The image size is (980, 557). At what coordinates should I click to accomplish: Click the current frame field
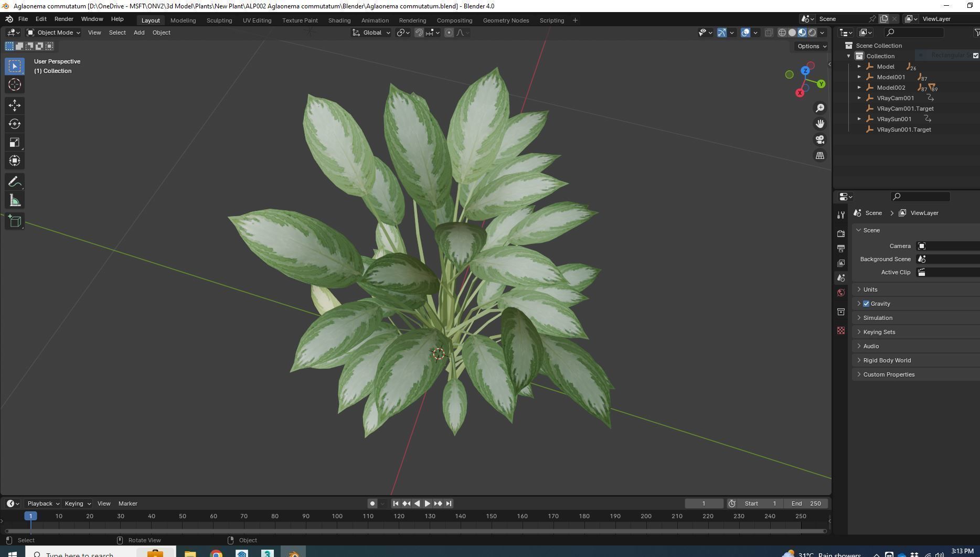coord(704,504)
